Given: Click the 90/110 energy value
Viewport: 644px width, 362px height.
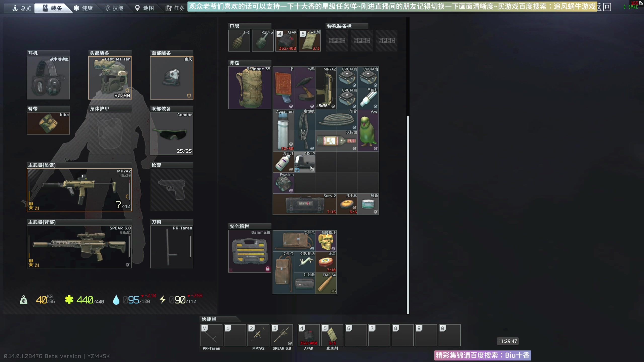Looking at the screenshot, I should (x=183, y=300).
